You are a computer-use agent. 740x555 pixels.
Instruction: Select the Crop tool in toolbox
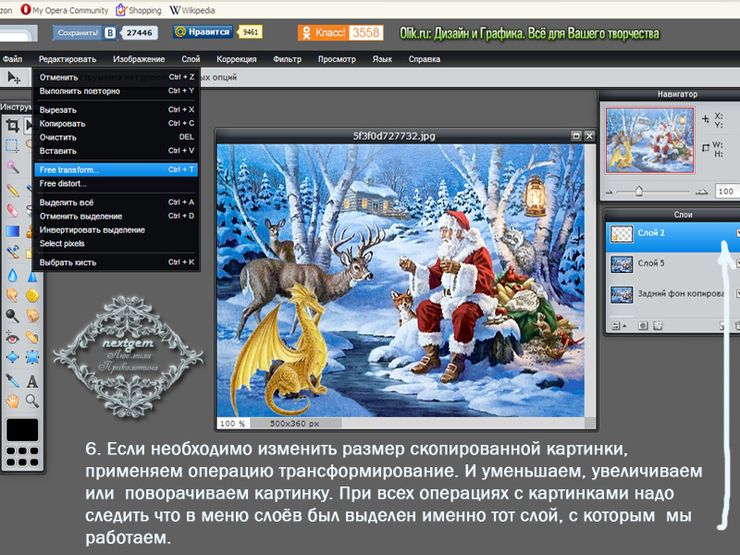12,125
